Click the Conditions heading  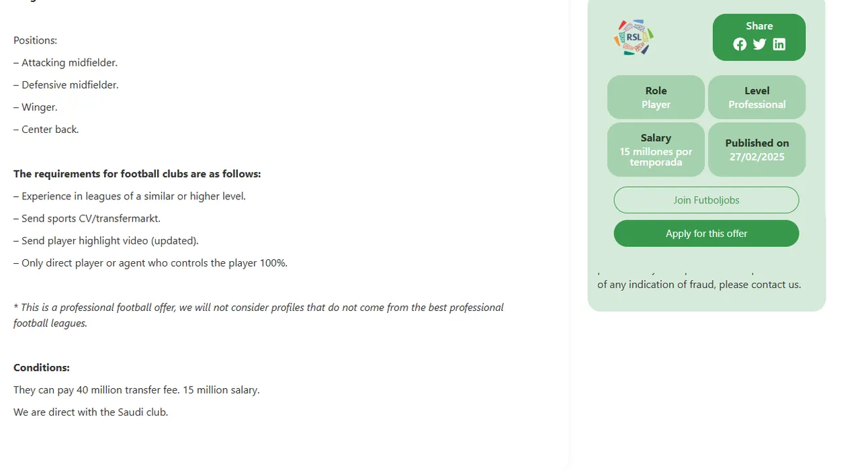(42, 368)
